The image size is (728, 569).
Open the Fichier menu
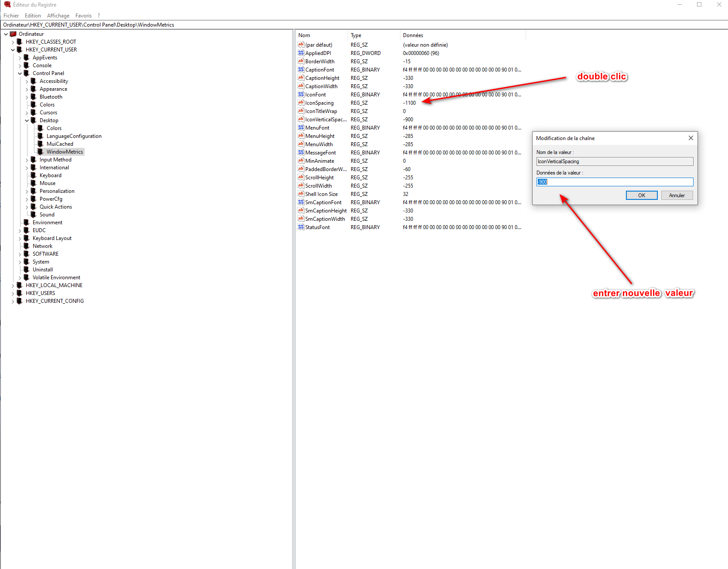11,16
